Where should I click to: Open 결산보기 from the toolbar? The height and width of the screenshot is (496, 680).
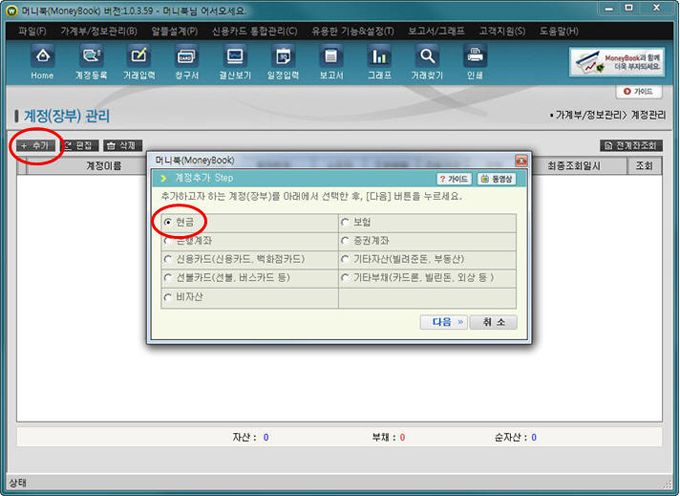tap(236, 62)
